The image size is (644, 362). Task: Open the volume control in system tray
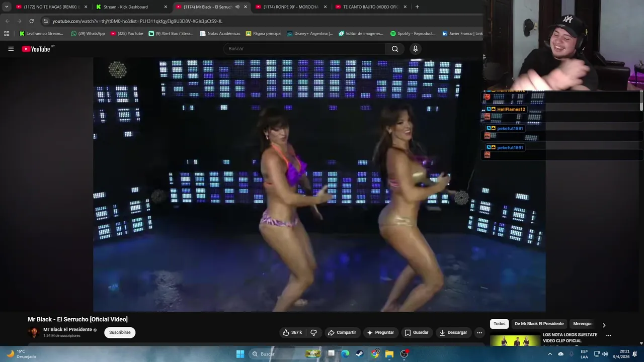pyautogui.click(x=605, y=354)
